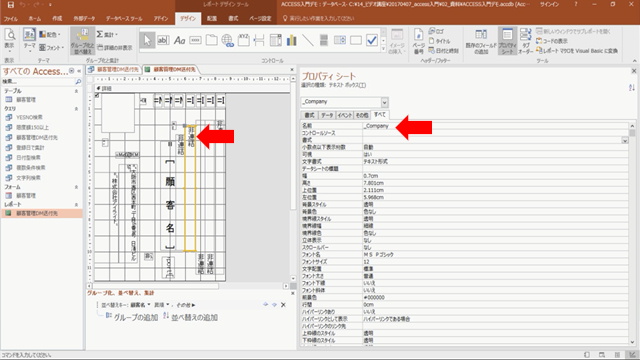640x360 pixels.
Task: Click グループの追加 (Add a group)
Action: tap(131, 317)
